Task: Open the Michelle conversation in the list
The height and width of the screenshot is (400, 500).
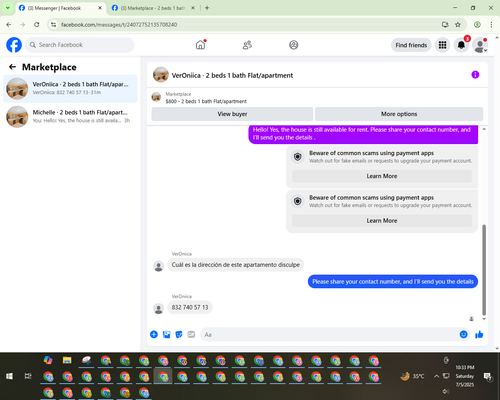Action: (70, 117)
